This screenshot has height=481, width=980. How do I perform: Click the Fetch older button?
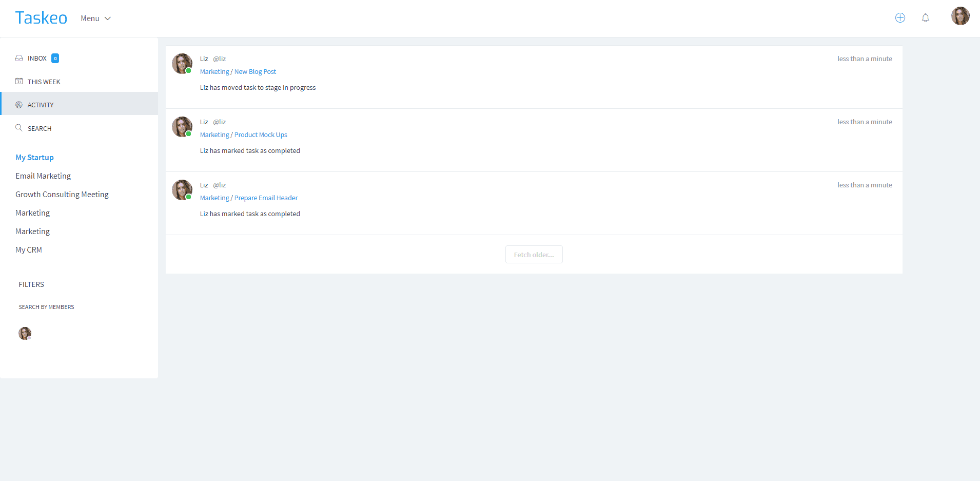(x=534, y=255)
